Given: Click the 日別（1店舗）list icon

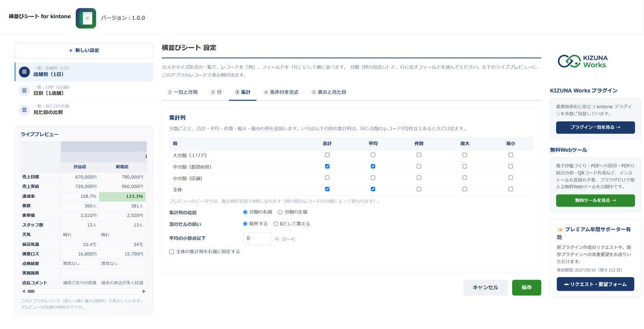Looking at the screenshot, I should 24,91.
